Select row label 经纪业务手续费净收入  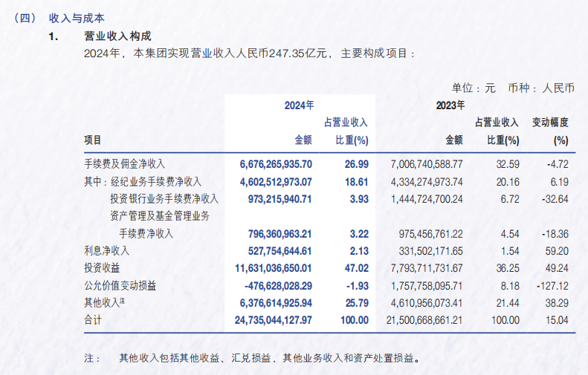[x=156, y=182]
